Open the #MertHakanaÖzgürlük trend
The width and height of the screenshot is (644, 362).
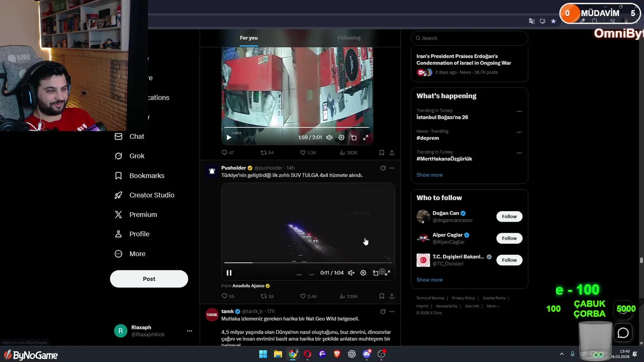(x=444, y=159)
